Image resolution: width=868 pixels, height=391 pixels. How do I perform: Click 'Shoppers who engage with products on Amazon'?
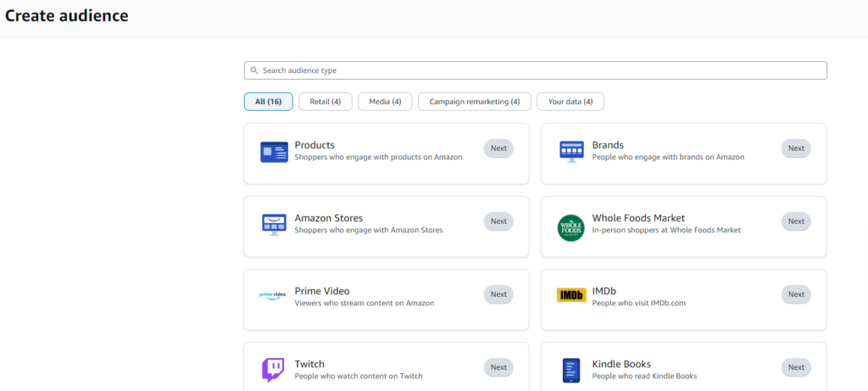[x=378, y=157]
